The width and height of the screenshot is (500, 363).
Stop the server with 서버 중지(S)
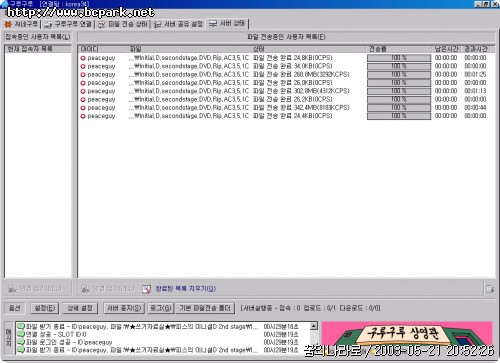point(124,308)
